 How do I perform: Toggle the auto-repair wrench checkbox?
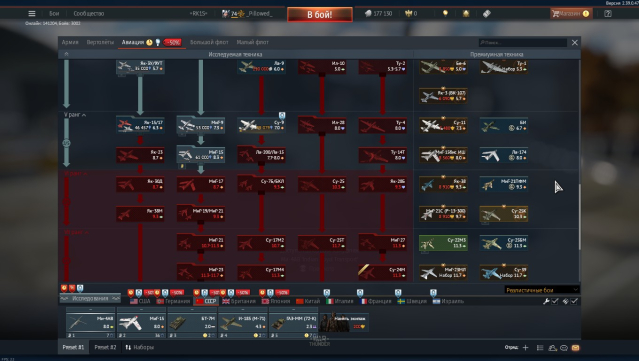(x=555, y=301)
